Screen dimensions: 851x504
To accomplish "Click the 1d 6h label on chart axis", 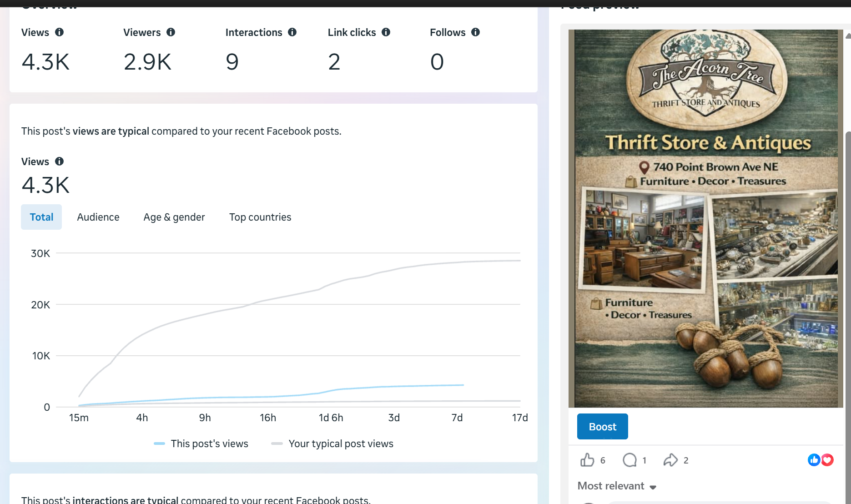I will point(331,418).
